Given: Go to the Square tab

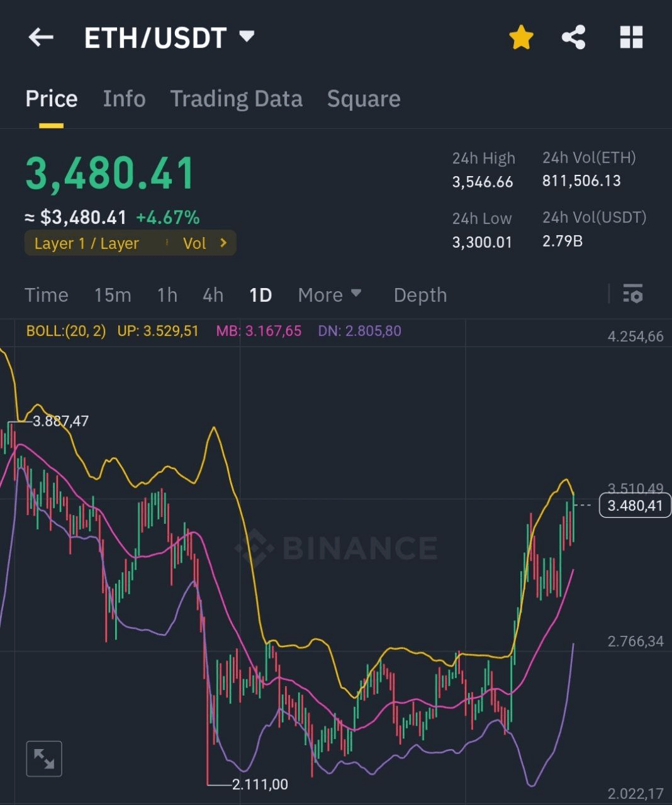Looking at the screenshot, I should point(364,99).
